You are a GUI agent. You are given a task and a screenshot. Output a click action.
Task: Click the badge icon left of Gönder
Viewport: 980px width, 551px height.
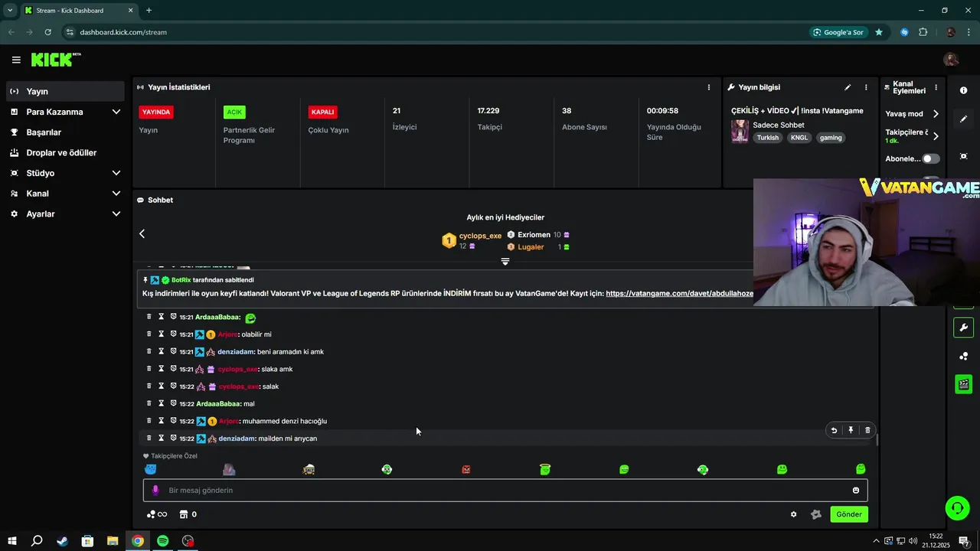pyautogui.click(x=816, y=514)
